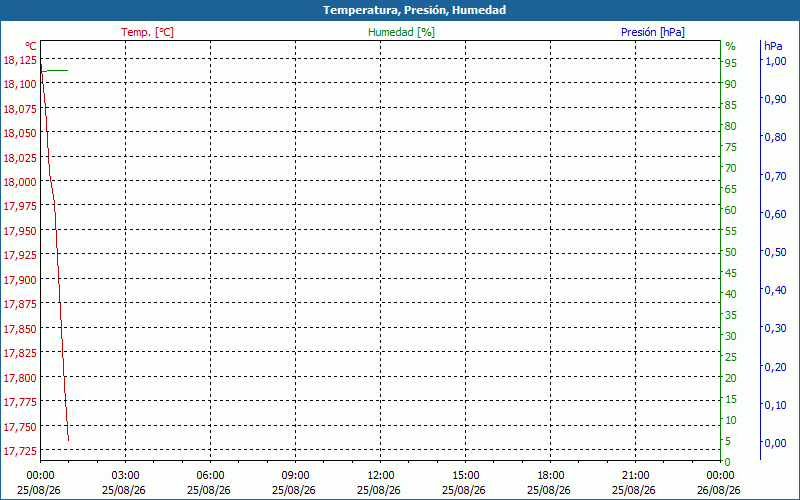The width and height of the screenshot is (800, 500).
Task: Click the 0,80 tick on blue pressure axis
Action: tap(776, 137)
